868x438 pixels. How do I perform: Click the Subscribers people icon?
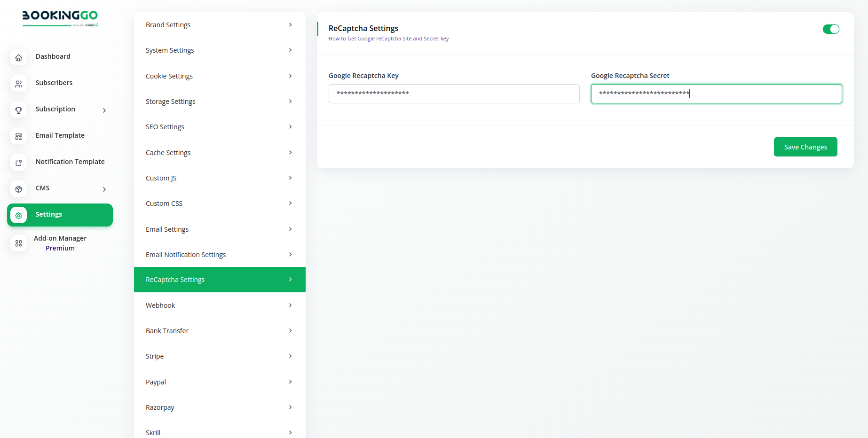[x=18, y=84]
